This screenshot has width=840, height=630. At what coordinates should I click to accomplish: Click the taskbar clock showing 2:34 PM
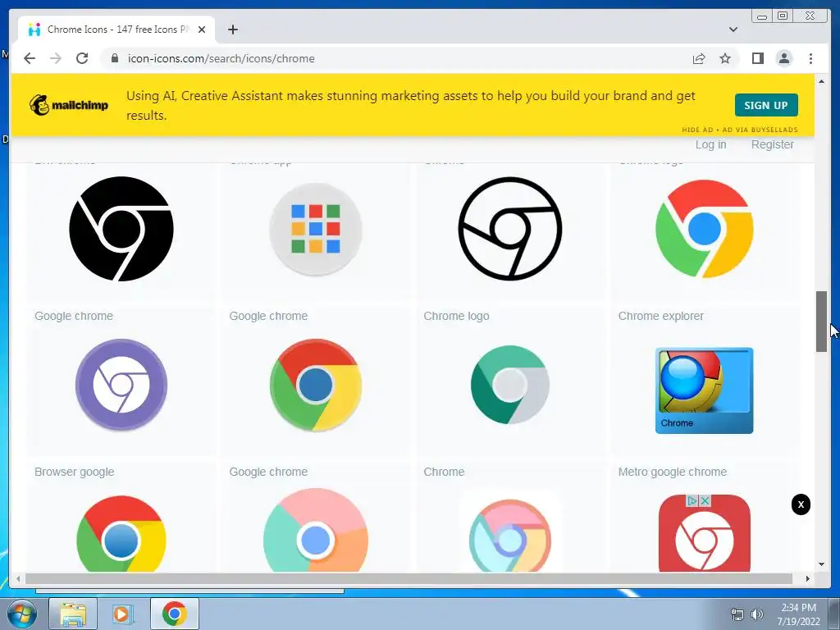[798, 614]
